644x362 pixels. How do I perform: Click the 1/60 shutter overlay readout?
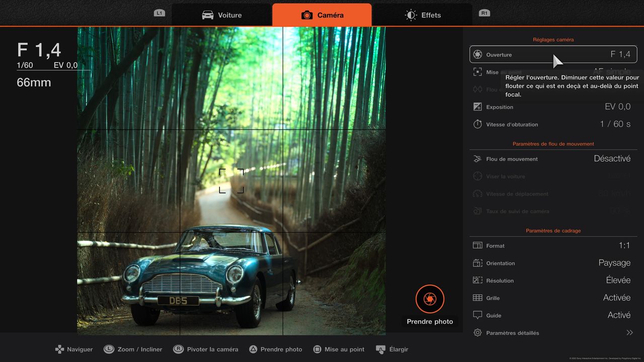click(x=25, y=65)
